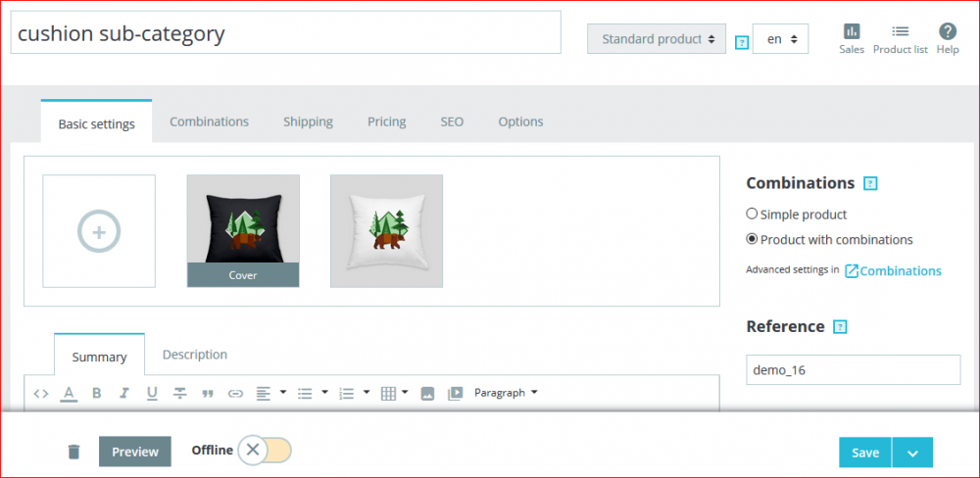
Task: Click the product name field
Action: click(x=285, y=32)
